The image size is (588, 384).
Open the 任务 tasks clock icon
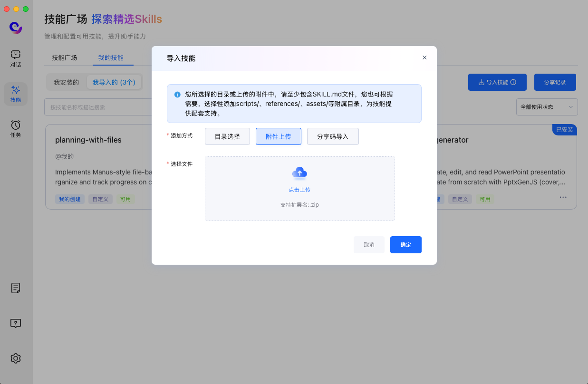click(16, 129)
